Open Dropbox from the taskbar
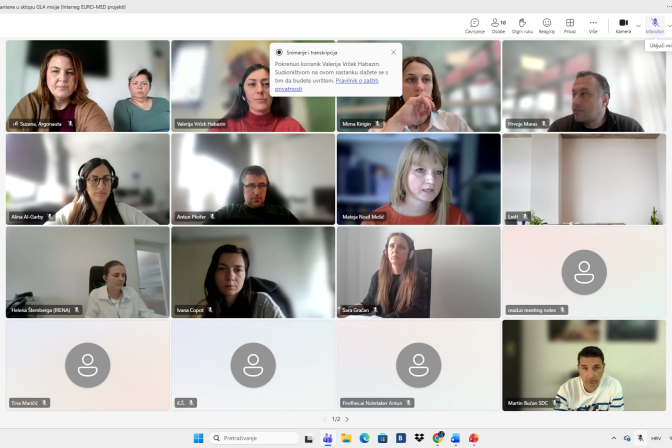The height and width of the screenshot is (448, 672). [x=419, y=438]
